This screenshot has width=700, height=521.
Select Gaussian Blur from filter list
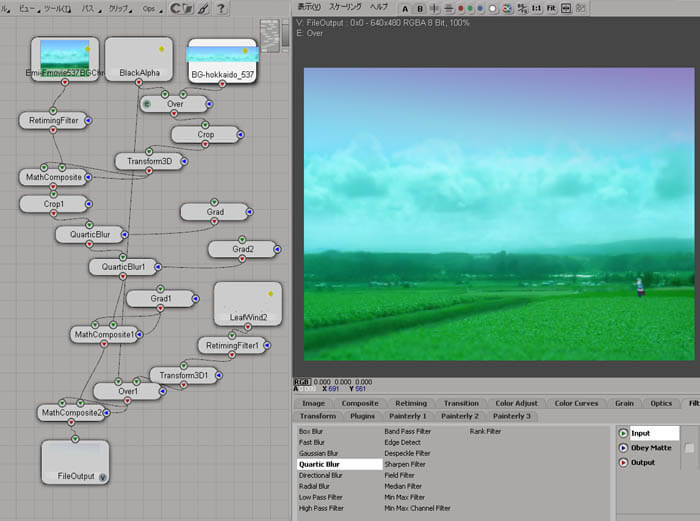pyautogui.click(x=319, y=453)
